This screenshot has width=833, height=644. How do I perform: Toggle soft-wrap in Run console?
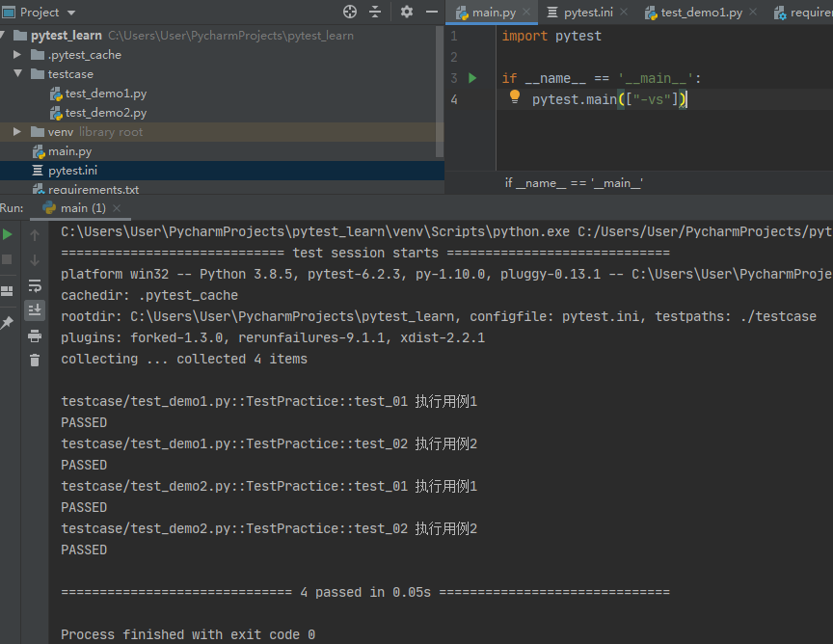pos(35,285)
